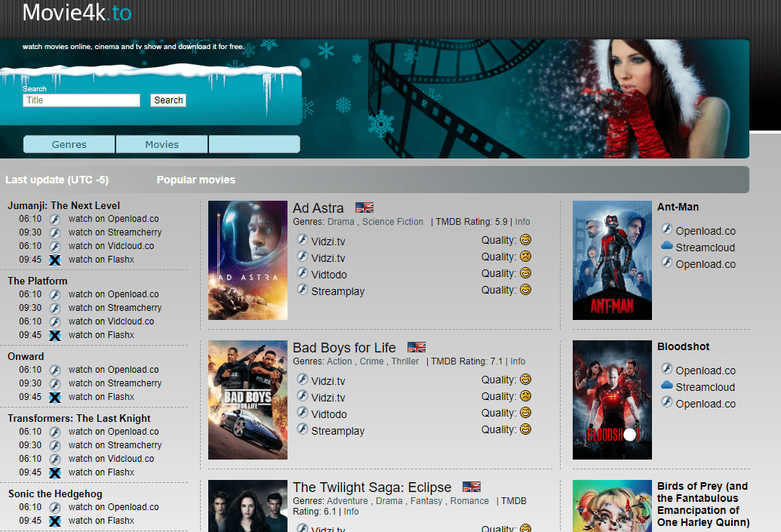781x532 pixels.
Task: Click Science Fiction genre under Ad Astra
Action: pyautogui.click(x=392, y=222)
